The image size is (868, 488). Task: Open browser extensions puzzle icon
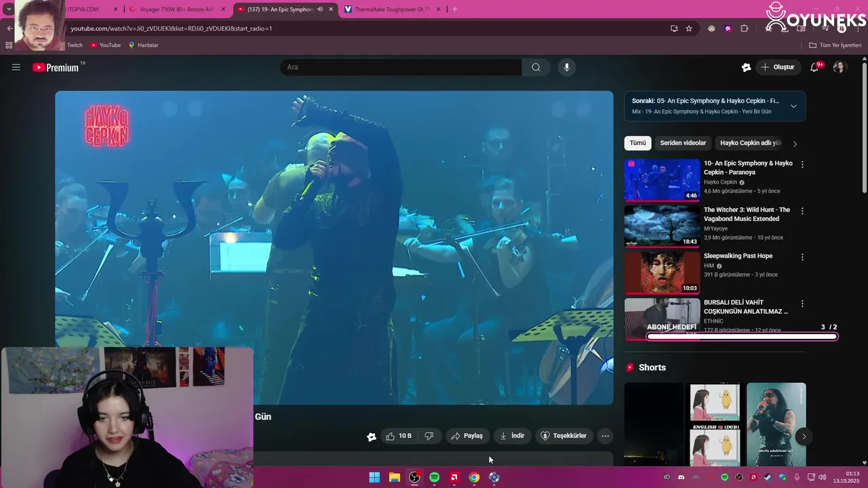coord(745,28)
